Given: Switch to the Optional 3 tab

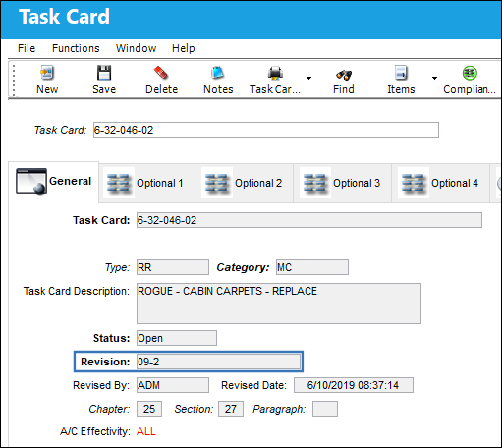Looking at the screenshot, I should point(343,183).
